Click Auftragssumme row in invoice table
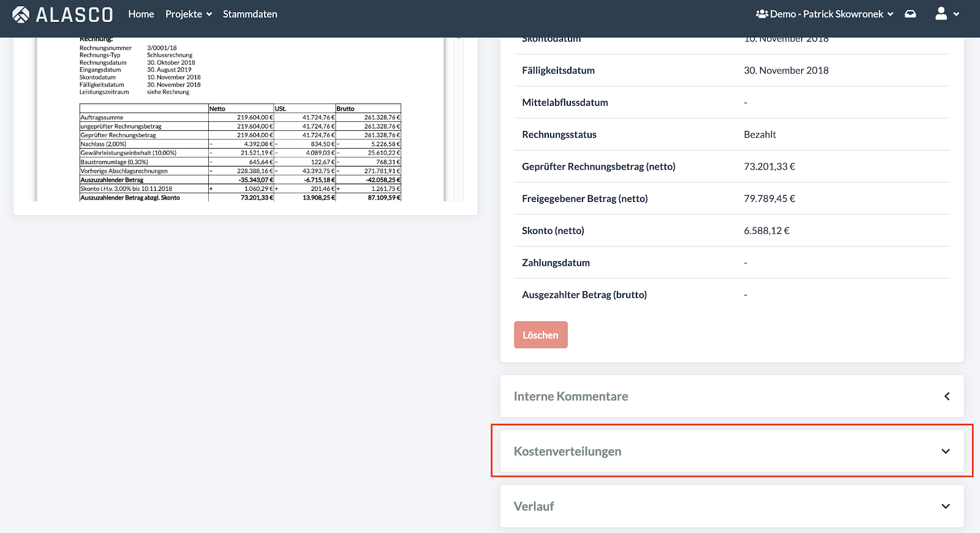Viewport: 980px width, 533px height. click(240, 117)
